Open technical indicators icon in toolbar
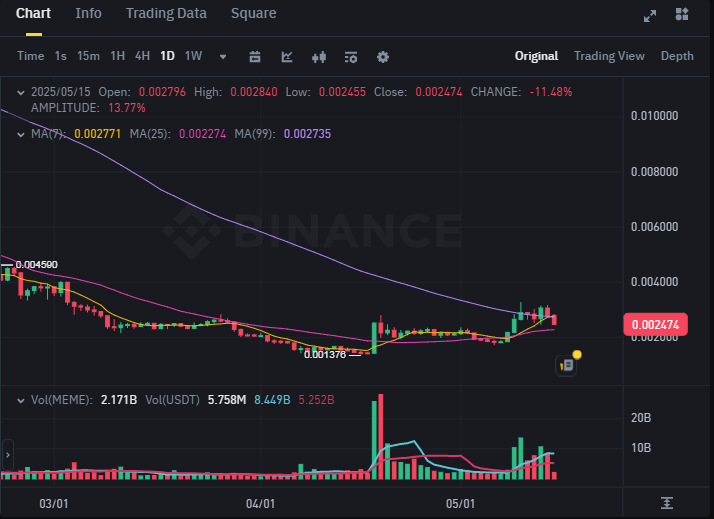This screenshot has height=519, width=714. [287, 56]
